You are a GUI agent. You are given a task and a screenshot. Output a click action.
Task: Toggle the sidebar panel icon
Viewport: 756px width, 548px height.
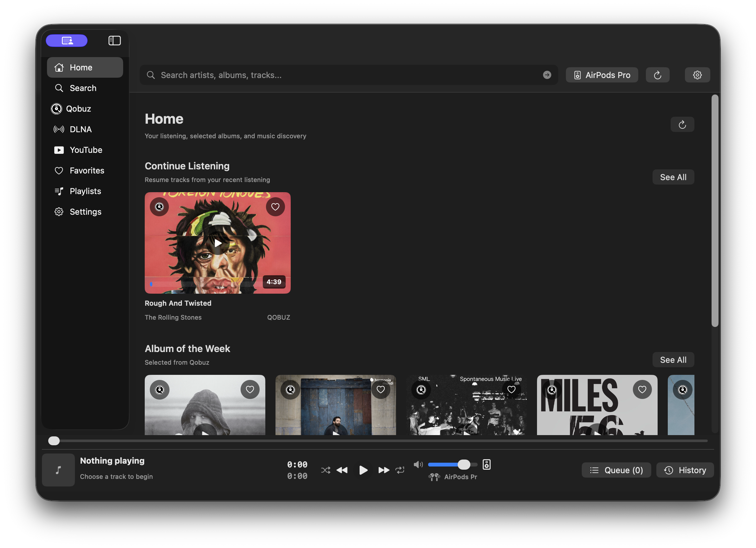pos(114,41)
